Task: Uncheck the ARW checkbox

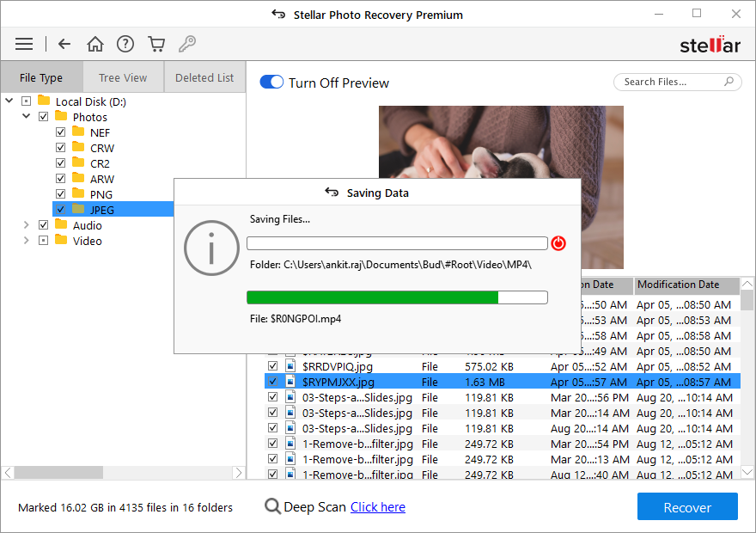Action: [x=60, y=179]
